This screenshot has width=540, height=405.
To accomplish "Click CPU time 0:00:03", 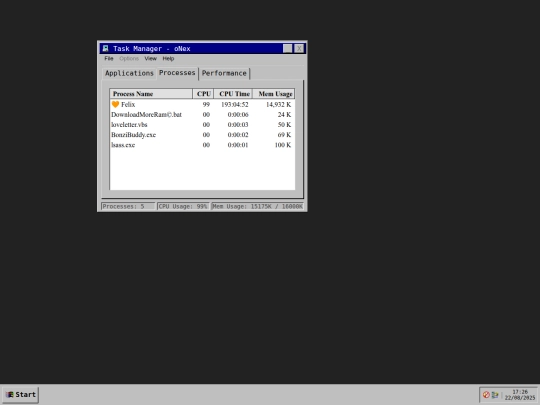I will pyautogui.click(x=238, y=125).
